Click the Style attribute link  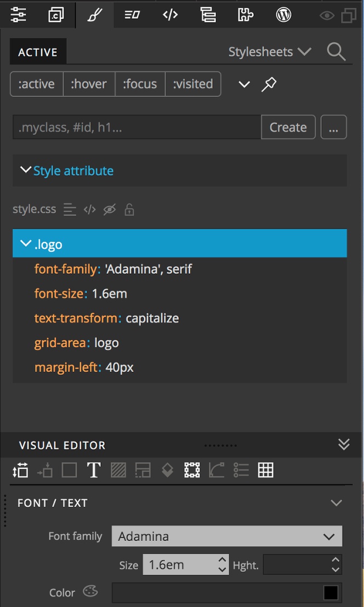point(73,171)
